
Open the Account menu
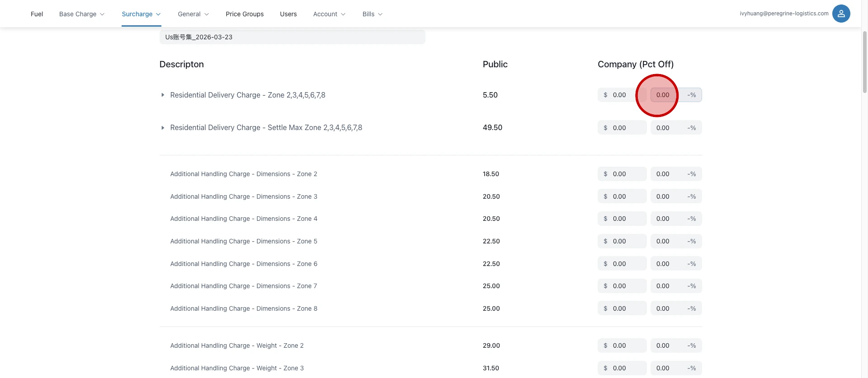329,14
